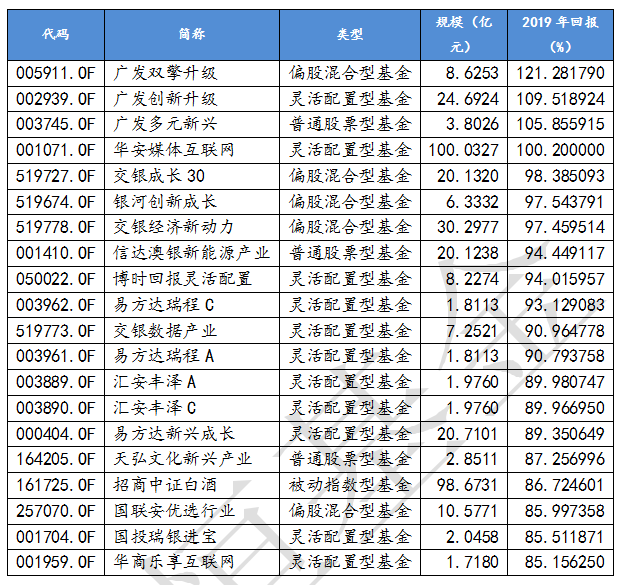The width and height of the screenshot is (620, 585).
Task: Click the 代码 column header
Action: click(x=56, y=34)
